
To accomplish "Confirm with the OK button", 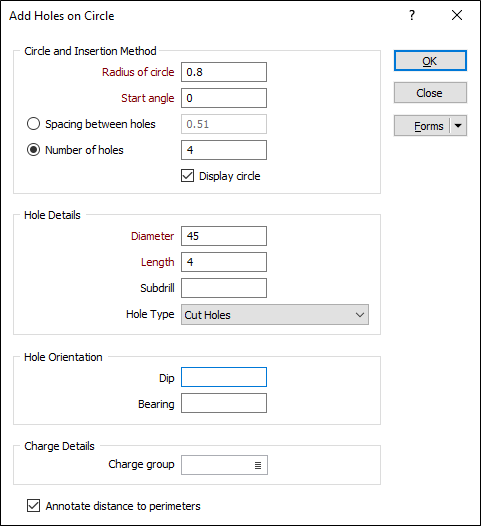I will point(430,61).
